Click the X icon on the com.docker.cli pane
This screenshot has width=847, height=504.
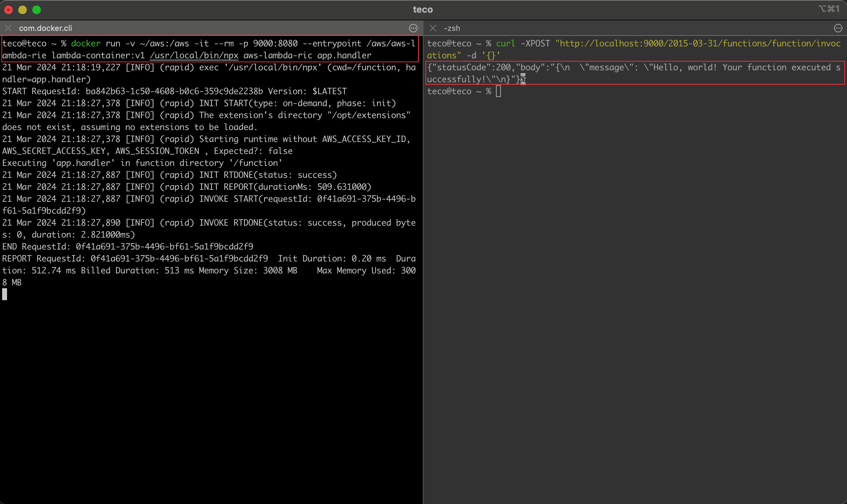pos(7,28)
